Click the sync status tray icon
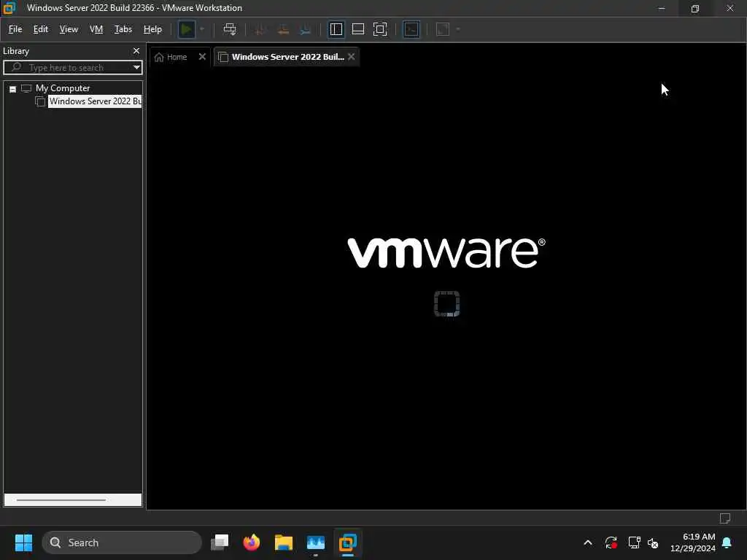 (611, 542)
